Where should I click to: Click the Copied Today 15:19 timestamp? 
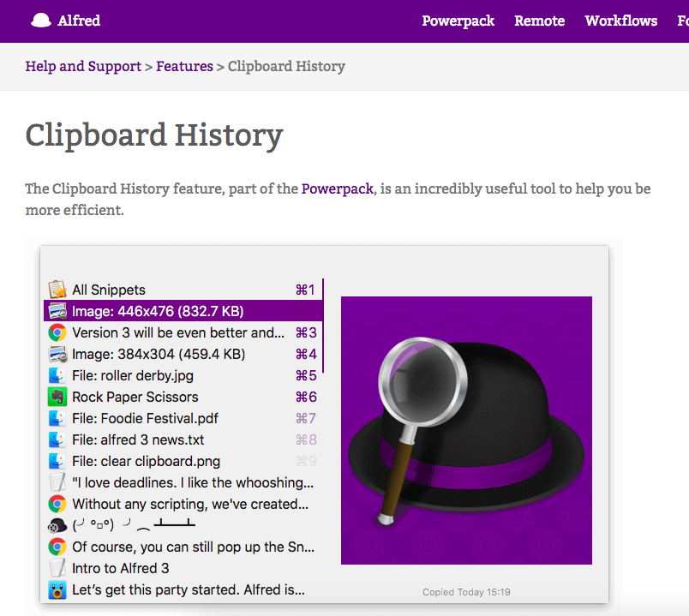tap(466, 592)
